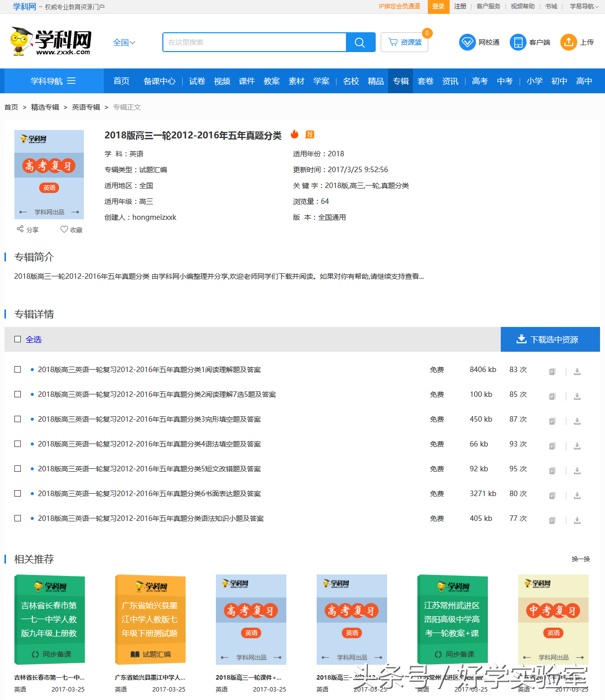Open the 套卷 nav item
The image size is (605, 700).
click(425, 81)
